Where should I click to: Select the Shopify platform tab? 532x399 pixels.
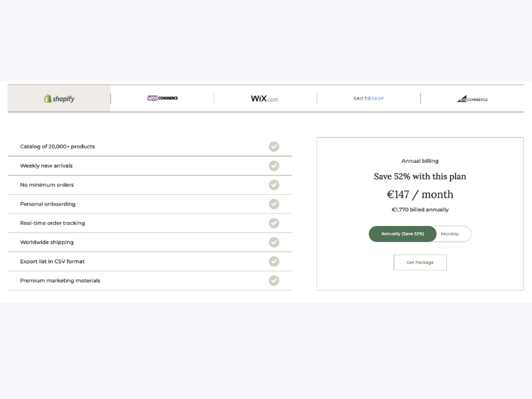click(59, 98)
